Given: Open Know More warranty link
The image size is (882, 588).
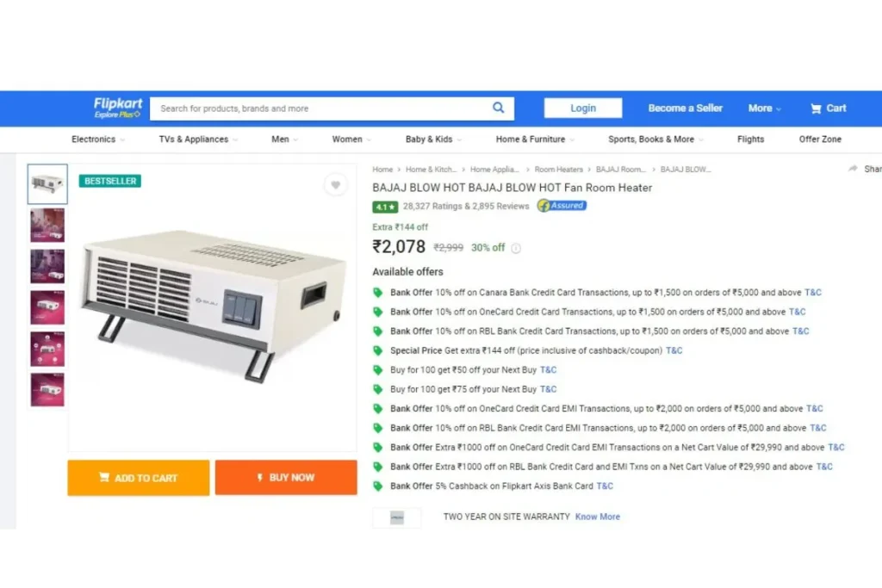Looking at the screenshot, I should click(598, 517).
